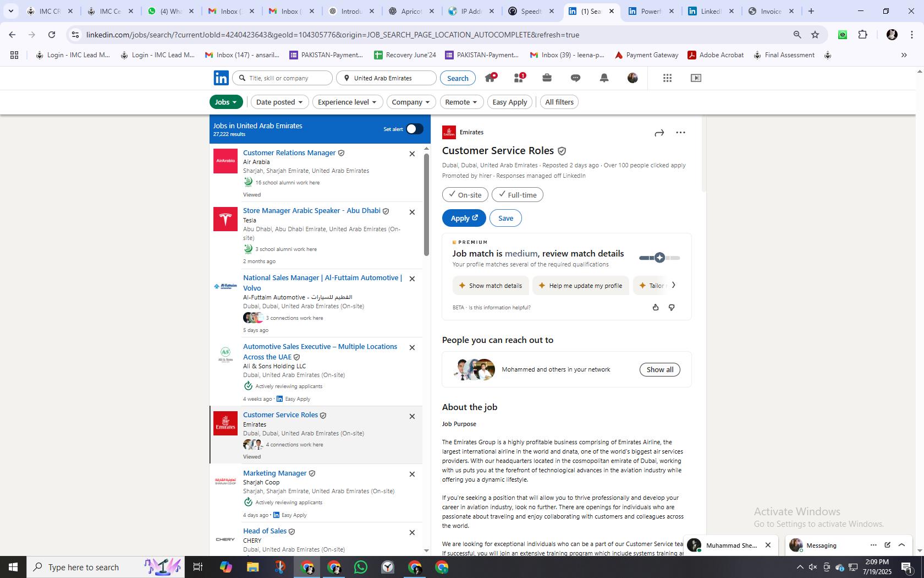Open File Explorer in the taskbar
This screenshot has height=578, width=924.
click(x=252, y=567)
